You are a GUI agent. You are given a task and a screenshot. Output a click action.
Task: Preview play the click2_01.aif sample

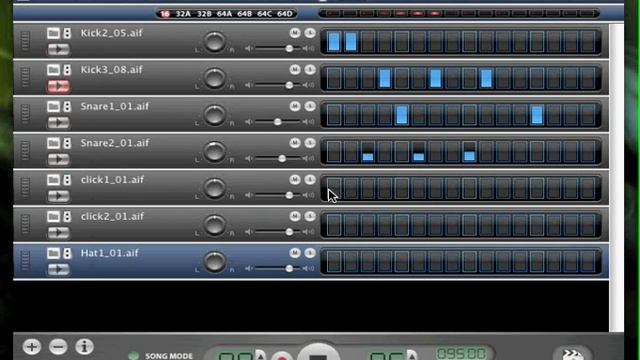58,233
